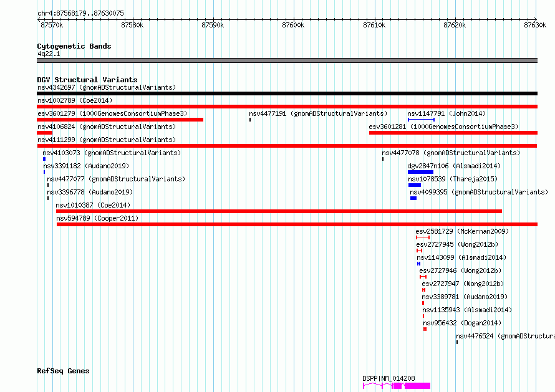Select the blue nsv1078539 variant bar
This screenshot has width=555, height=392.
415,185
